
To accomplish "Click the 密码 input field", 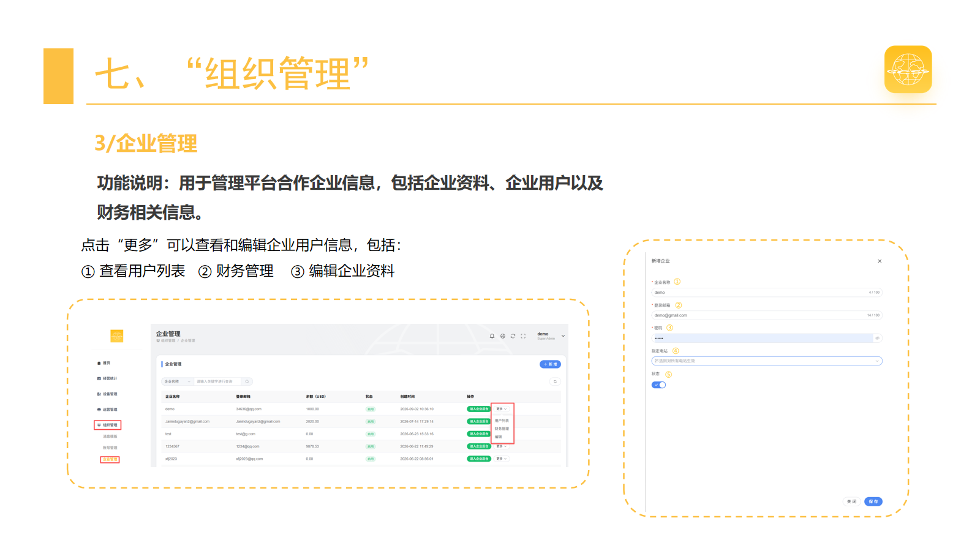I will pos(767,338).
